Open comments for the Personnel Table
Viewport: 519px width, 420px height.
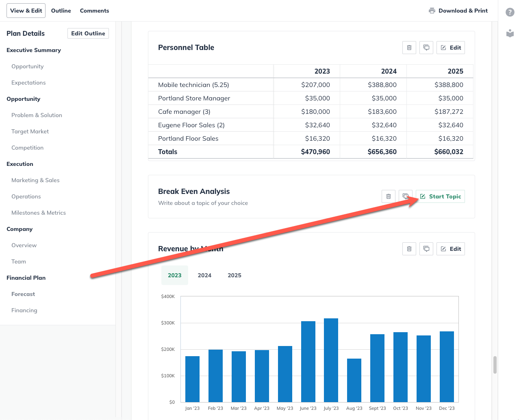[426, 48]
